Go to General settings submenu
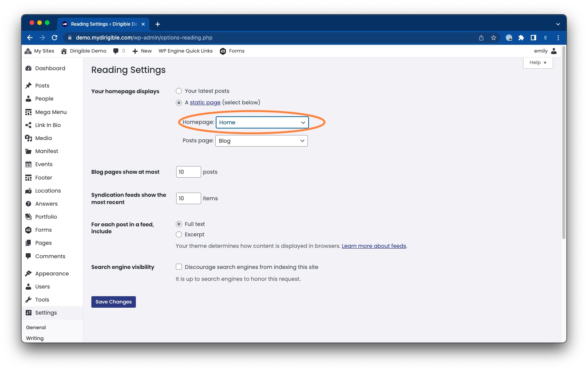Screen dimensions: 588x371 click(36, 327)
